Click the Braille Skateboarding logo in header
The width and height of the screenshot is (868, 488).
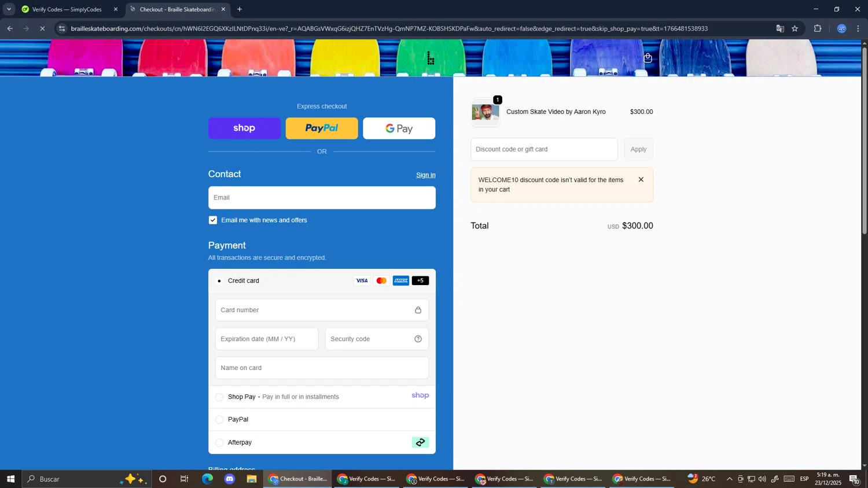[x=431, y=58]
